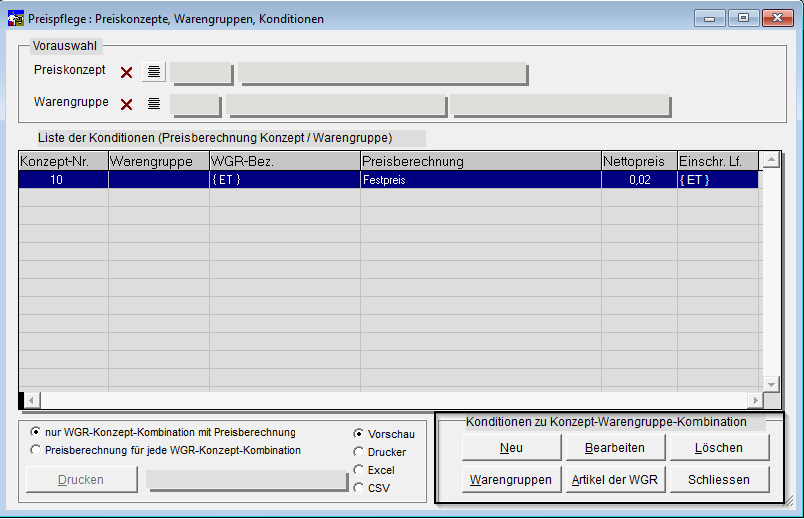
Task: Click the Einschr. Lf. column header
Action: coord(718,161)
